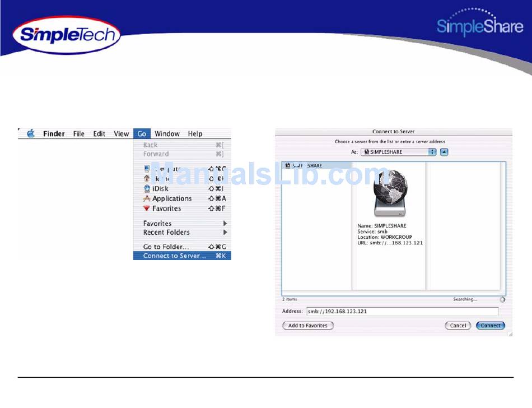Choose Applications menu entry text

click(172, 198)
